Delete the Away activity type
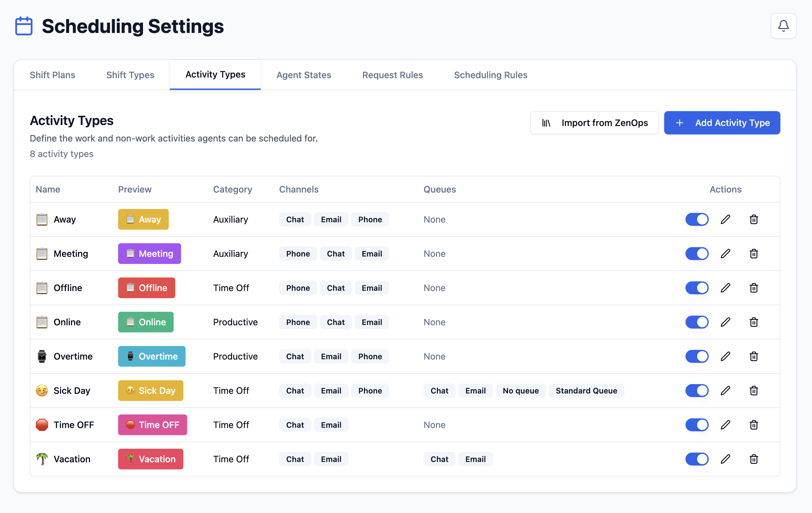The image size is (812, 513). click(754, 219)
